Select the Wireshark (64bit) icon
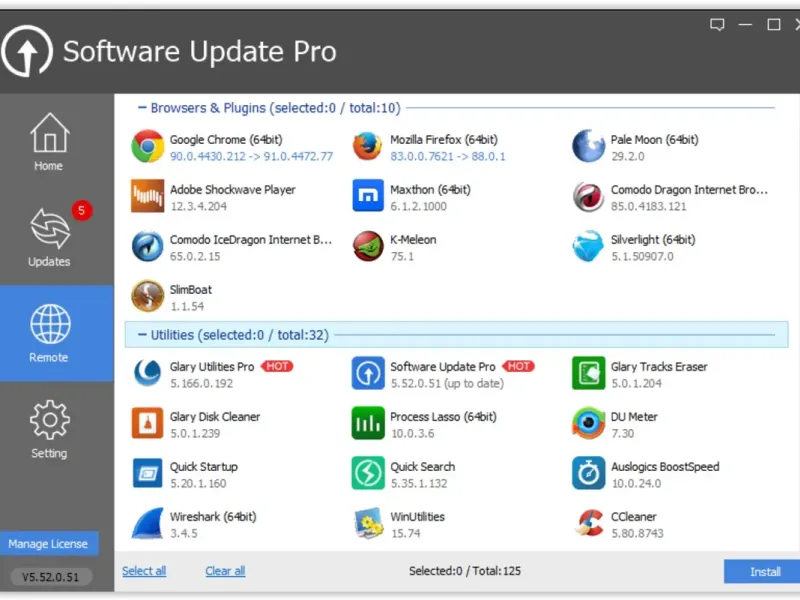800x600 pixels. tap(147, 523)
